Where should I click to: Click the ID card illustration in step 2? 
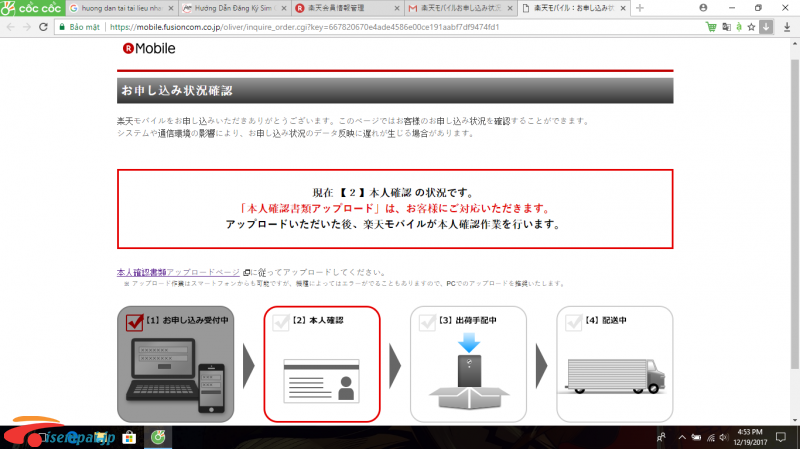[321, 381]
